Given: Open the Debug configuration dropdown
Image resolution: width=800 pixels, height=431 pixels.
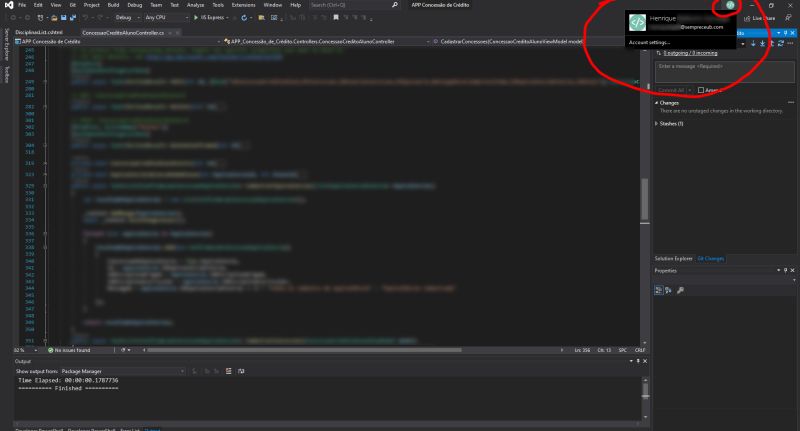Looking at the screenshot, I should click(127, 17).
